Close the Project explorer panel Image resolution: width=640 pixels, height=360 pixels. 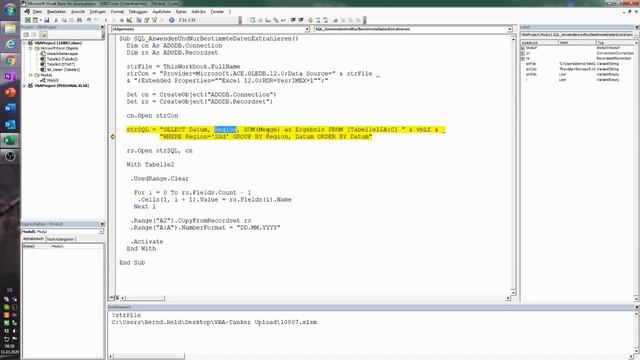(x=102, y=27)
